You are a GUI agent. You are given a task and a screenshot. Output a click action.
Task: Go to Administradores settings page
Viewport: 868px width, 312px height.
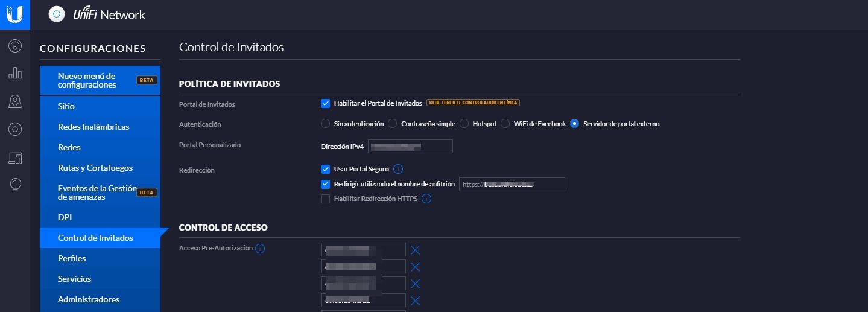point(89,299)
